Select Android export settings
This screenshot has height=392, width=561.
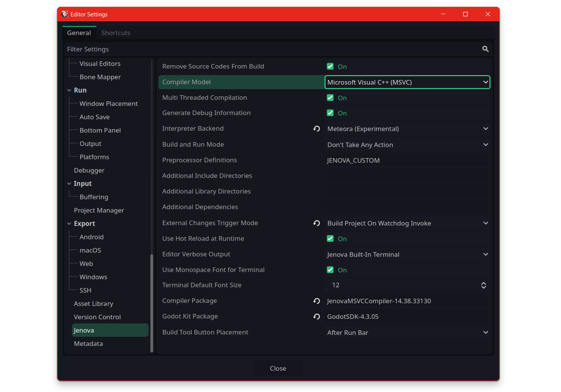(91, 237)
